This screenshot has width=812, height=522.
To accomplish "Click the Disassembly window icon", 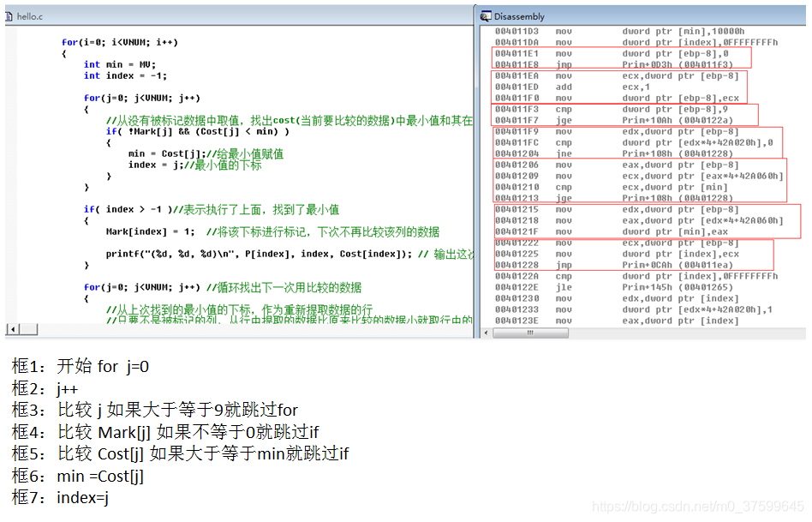I will [486, 16].
